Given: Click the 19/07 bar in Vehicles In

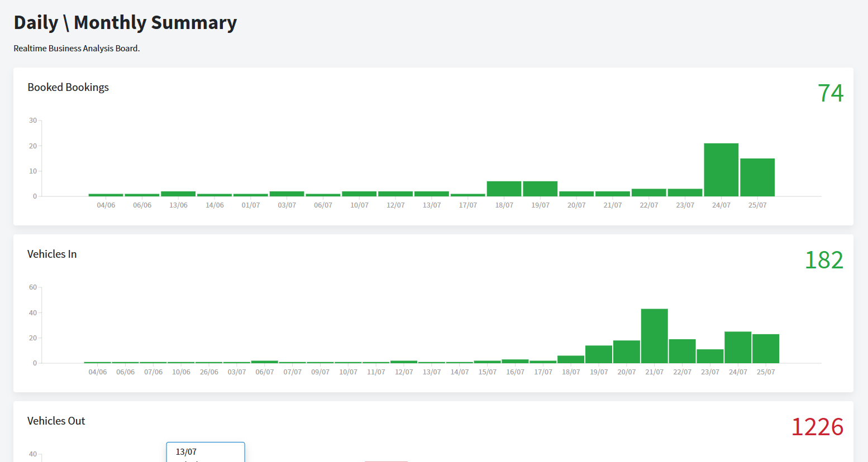Looking at the screenshot, I should click(598, 354).
